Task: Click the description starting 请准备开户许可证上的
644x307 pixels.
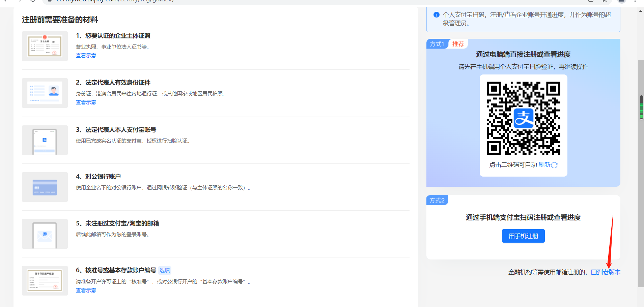Action: pyautogui.click(x=163, y=282)
